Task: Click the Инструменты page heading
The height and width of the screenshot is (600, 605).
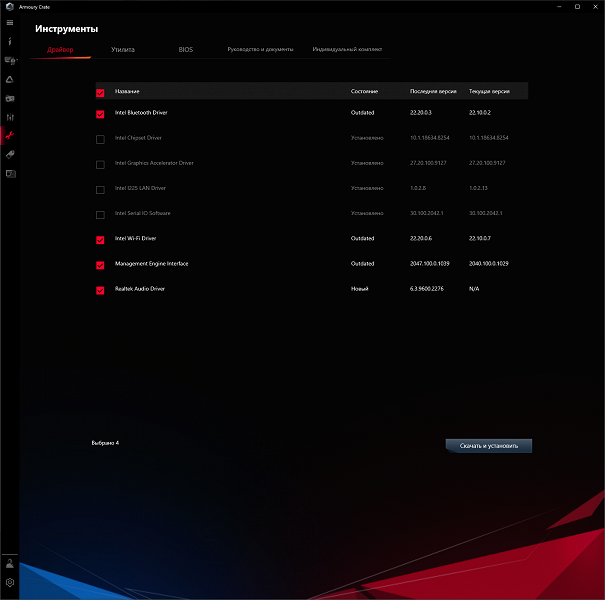Action: pos(66,29)
